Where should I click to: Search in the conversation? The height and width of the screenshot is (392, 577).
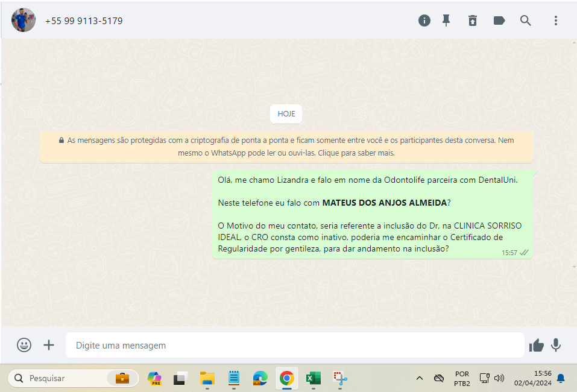pyautogui.click(x=526, y=21)
